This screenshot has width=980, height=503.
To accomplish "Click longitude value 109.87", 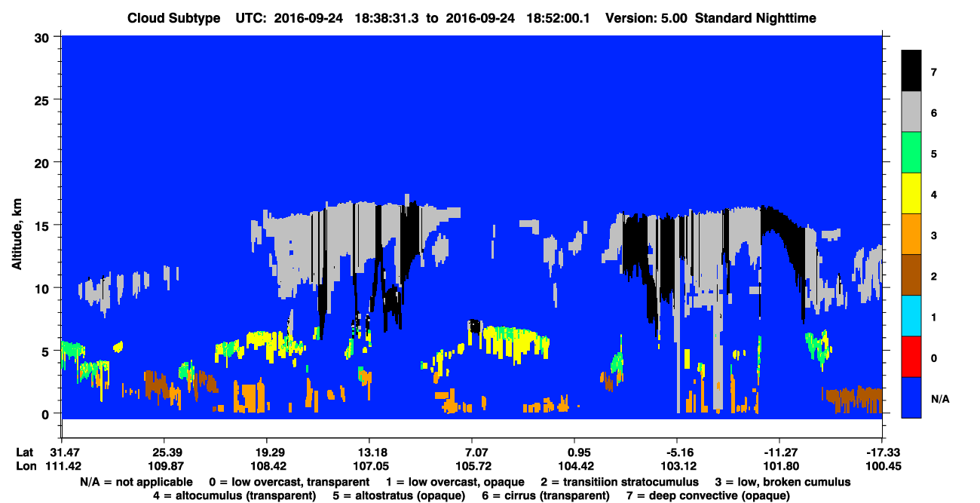I will pos(164,466).
